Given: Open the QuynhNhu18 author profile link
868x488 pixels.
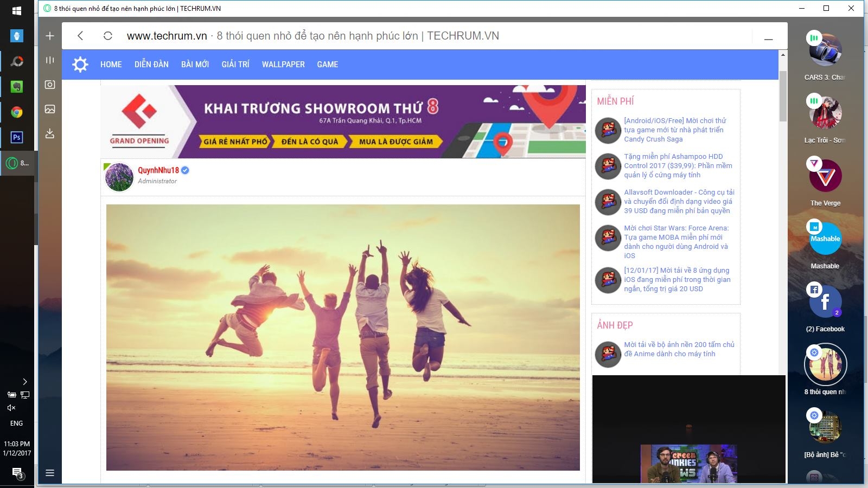Looking at the screenshot, I should tap(158, 170).
